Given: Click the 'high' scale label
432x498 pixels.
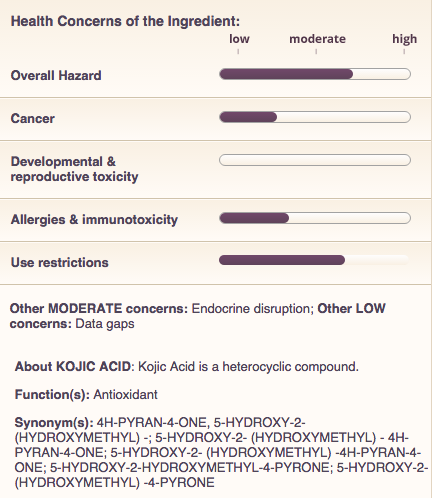Looking at the screenshot, I should pyautogui.click(x=404, y=39).
